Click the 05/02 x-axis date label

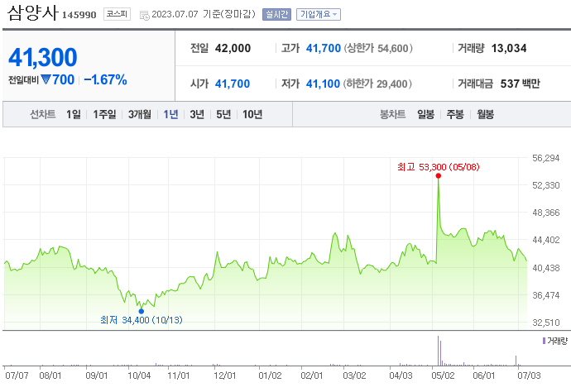pyautogui.click(x=443, y=375)
